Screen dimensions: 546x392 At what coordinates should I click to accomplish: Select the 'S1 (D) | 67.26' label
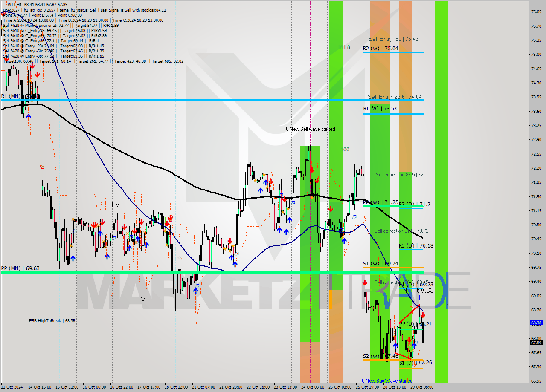click(x=415, y=363)
